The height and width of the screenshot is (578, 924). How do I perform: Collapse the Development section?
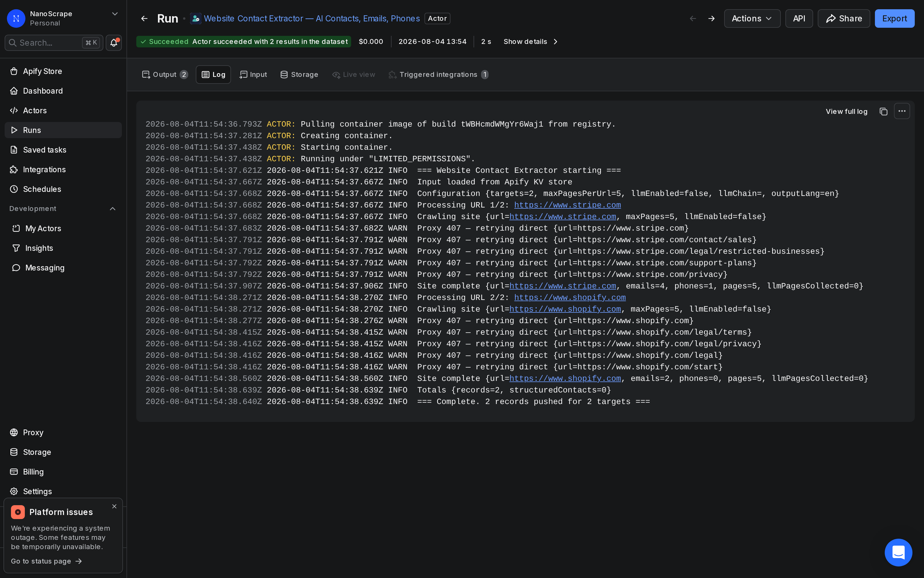tap(113, 209)
